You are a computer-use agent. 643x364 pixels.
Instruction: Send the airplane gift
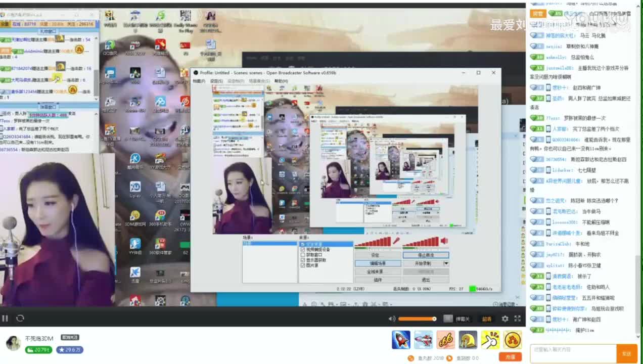tap(423, 340)
